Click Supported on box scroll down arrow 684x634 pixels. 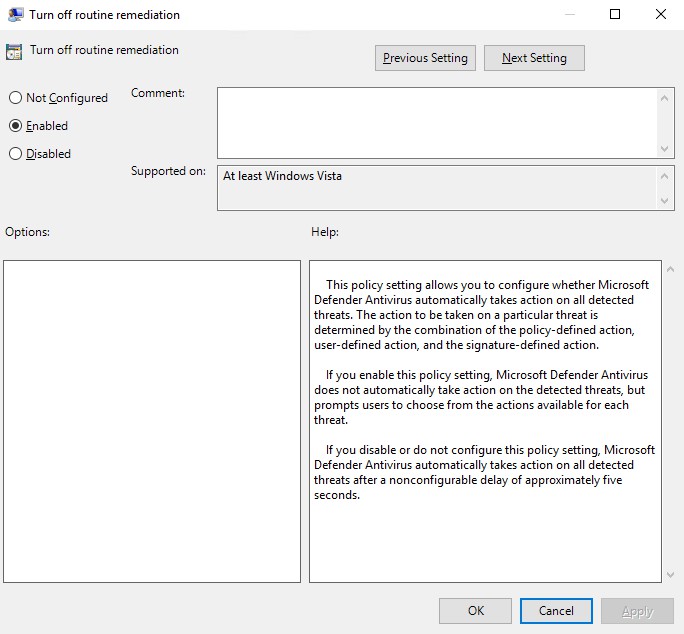(664, 201)
